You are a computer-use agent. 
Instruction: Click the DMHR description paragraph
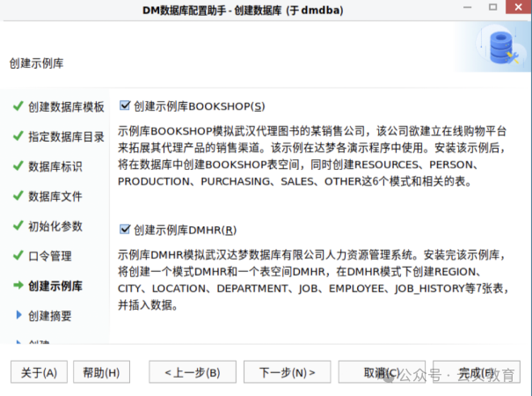[x=313, y=280]
